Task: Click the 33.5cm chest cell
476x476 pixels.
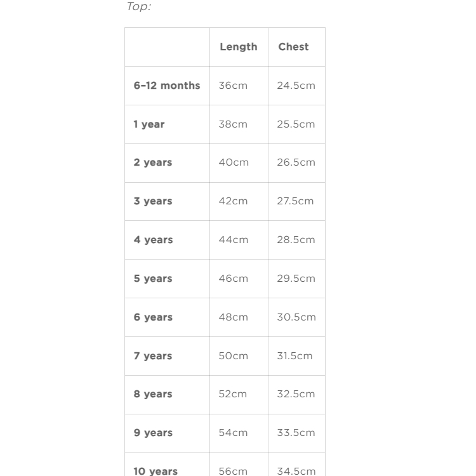Action: 296,433
